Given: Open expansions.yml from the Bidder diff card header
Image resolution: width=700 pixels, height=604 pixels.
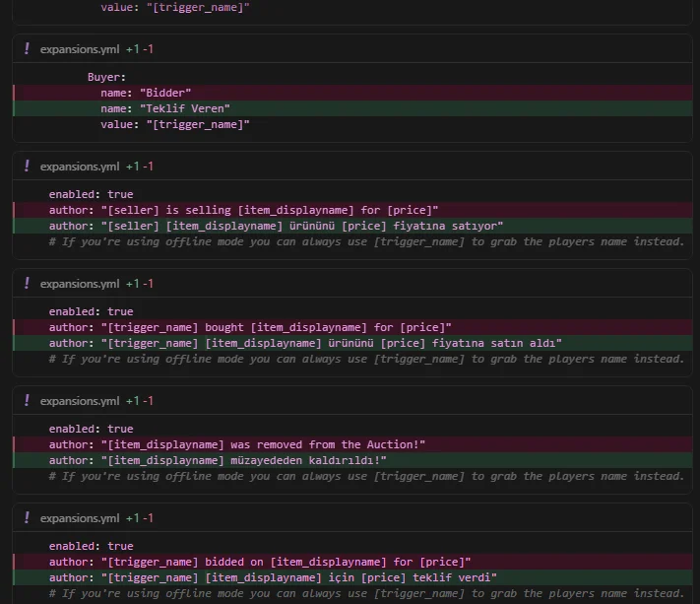Looking at the screenshot, I should coord(80,49).
